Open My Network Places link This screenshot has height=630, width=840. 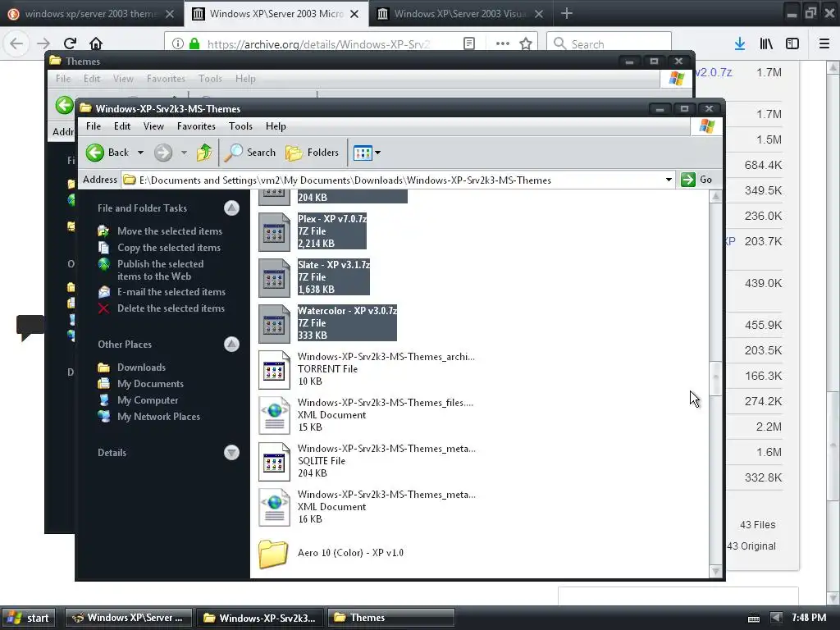click(x=158, y=417)
